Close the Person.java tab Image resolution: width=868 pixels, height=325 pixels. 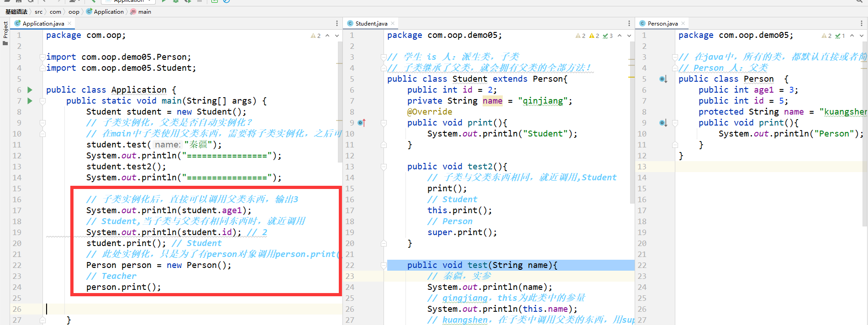(683, 23)
